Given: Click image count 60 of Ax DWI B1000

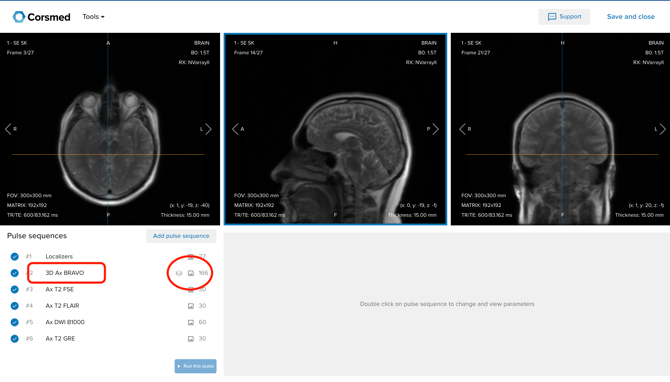Looking at the screenshot, I should 202,322.
